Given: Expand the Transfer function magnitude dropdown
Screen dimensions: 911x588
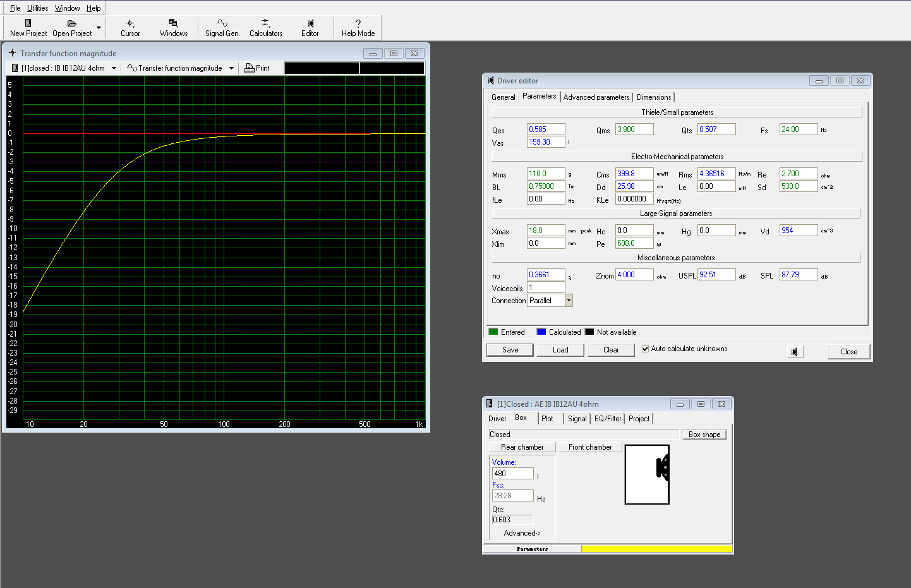Looking at the screenshot, I should coord(231,68).
